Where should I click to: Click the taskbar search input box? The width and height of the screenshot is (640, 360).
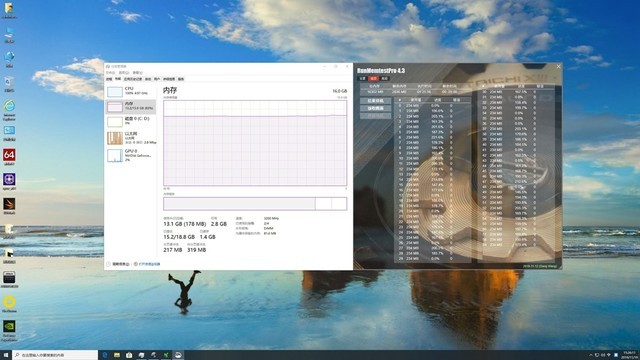(x=55, y=355)
